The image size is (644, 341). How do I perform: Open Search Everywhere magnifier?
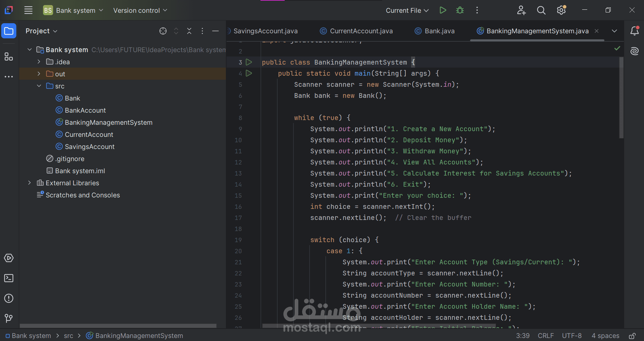tap(541, 10)
